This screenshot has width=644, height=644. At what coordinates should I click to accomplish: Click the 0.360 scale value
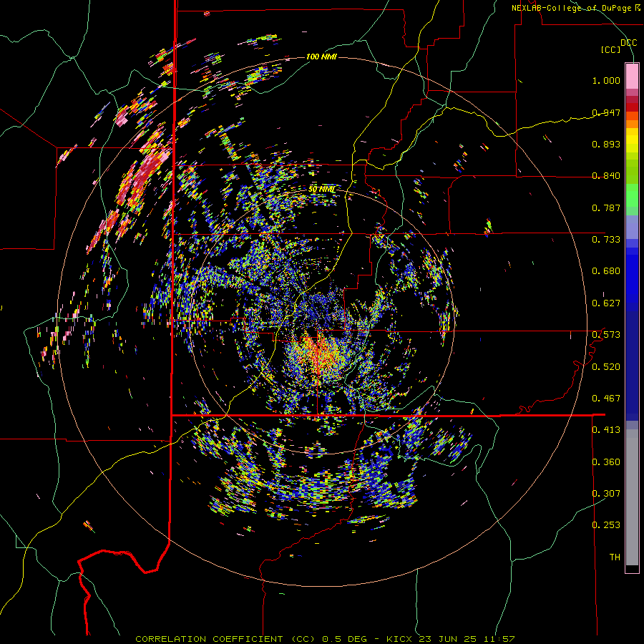pos(606,462)
